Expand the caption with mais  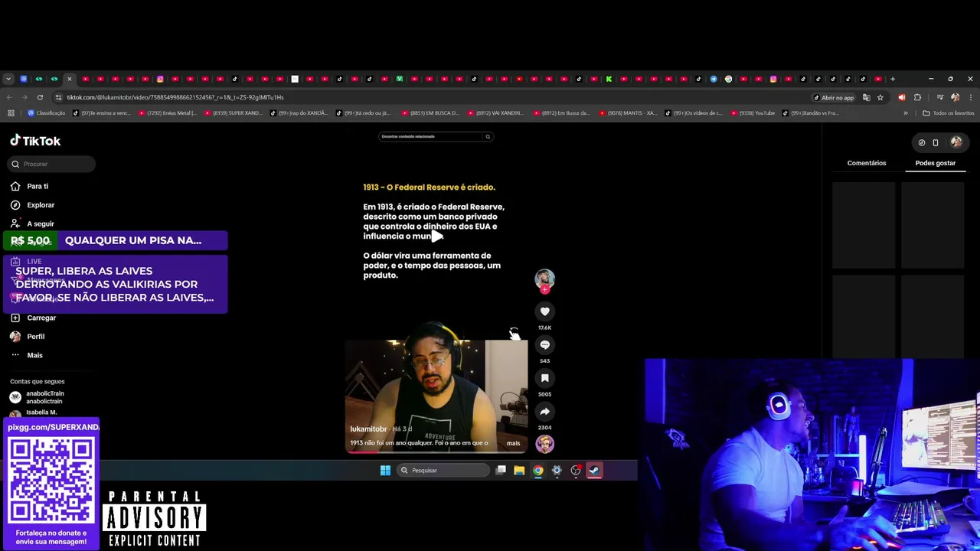513,443
